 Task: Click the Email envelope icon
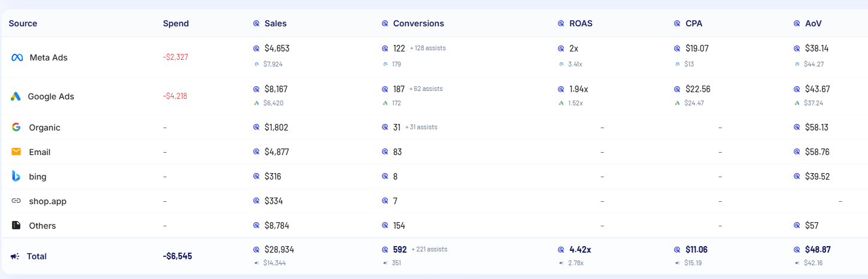pyautogui.click(x=16, y=152)
